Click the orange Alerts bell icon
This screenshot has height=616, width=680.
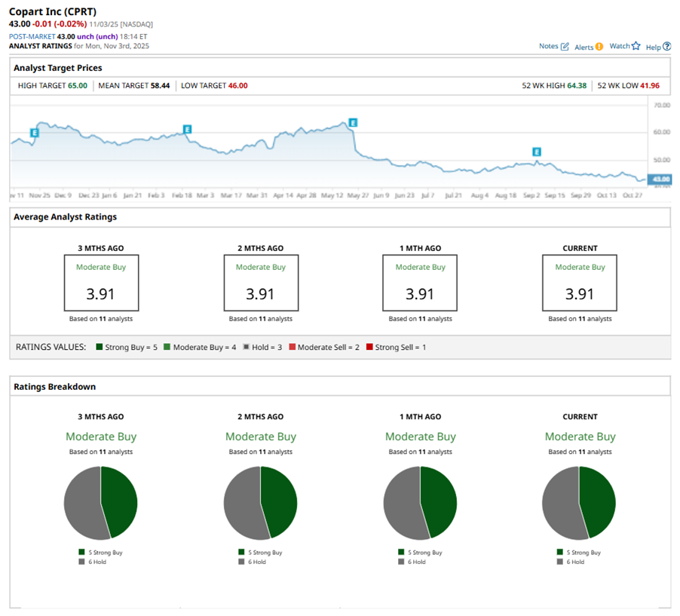tap(599, 47)
